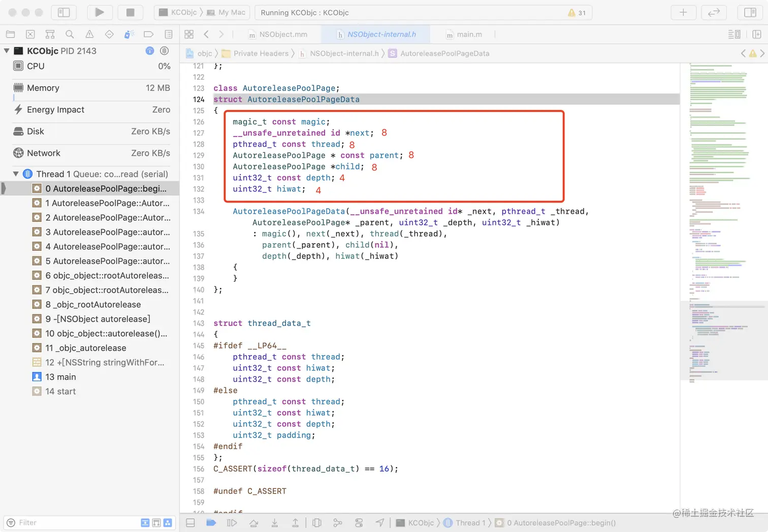This screenshot has width=768, height=532.
Task: Open the find navigator magnifier
Action: point(70,34)
